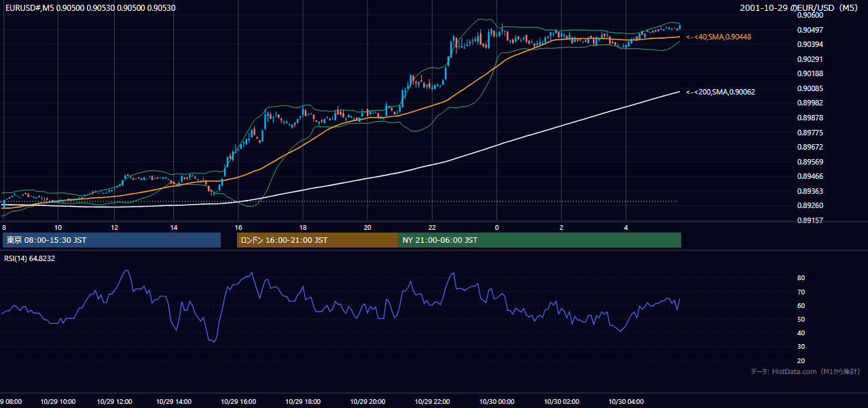Click the RSI(14) 64.8232 indicator label
This screenshot has height=408, width=868.
[x=30, y=258]
